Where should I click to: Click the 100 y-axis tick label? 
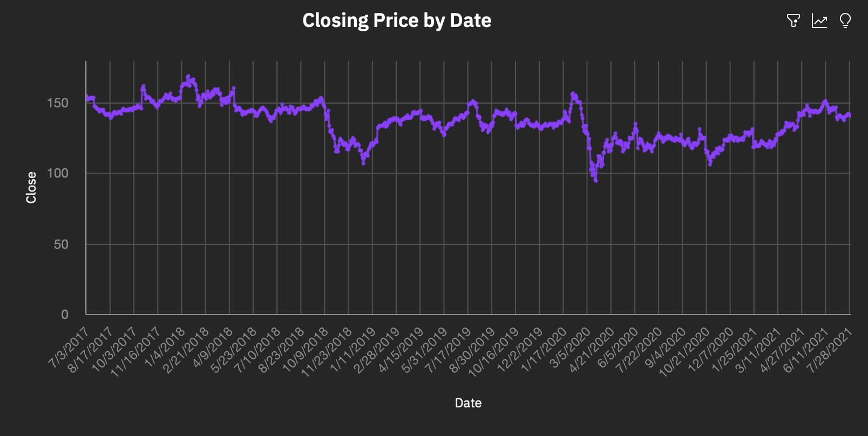pos(58,173)
